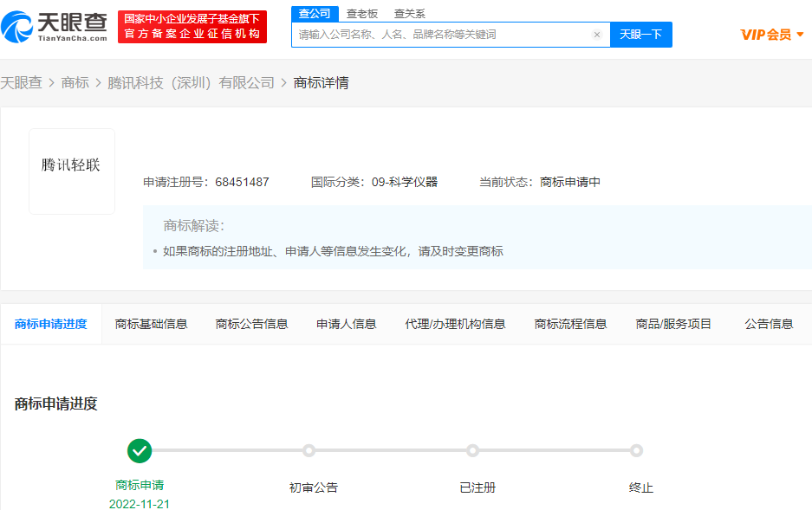
Task: Switch to the 代理/办理机构信息 tab
Action: [455, 325]
